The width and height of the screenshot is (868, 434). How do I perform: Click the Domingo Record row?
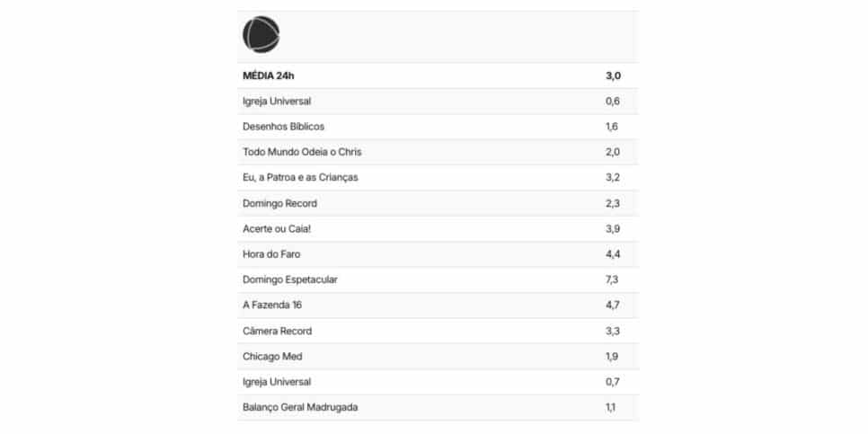click(438, 204)
